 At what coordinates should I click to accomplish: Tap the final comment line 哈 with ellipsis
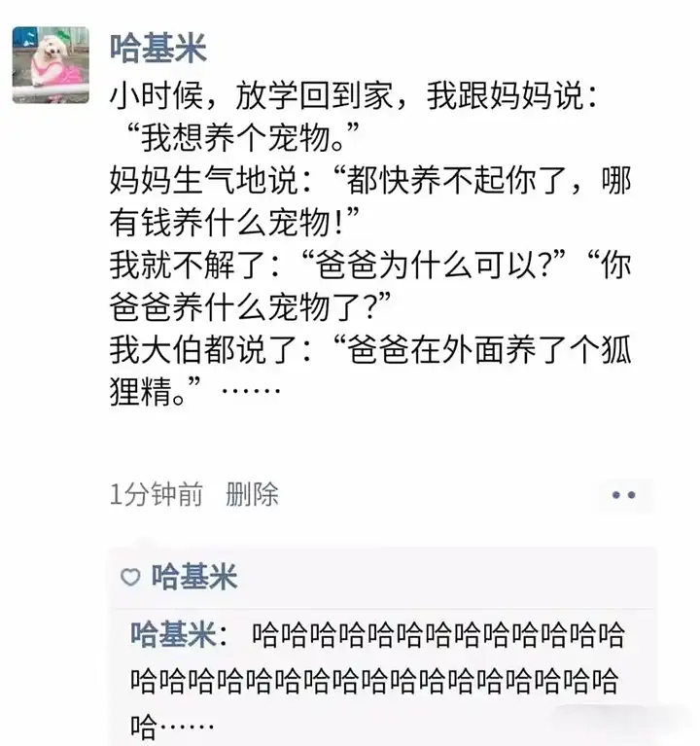172,727
